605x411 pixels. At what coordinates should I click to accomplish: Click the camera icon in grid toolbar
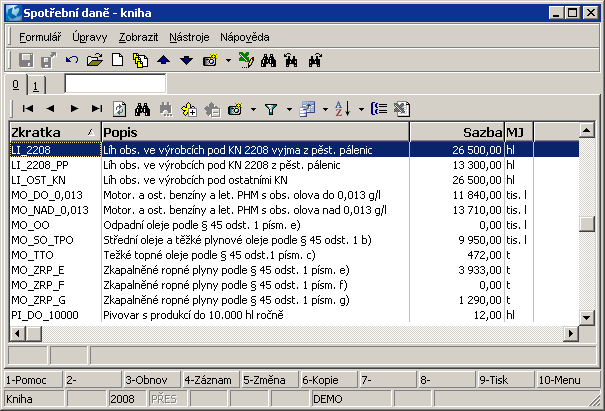tap(235, 109)
